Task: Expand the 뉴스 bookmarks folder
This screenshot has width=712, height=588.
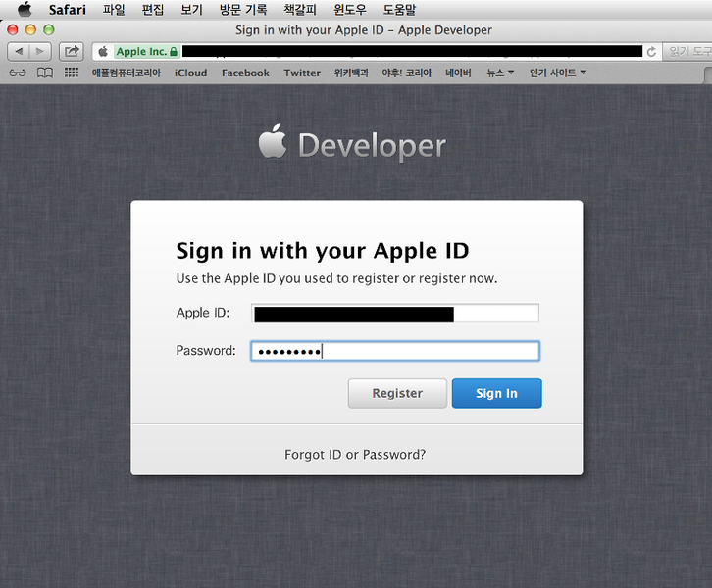Action: coord(500,73)
